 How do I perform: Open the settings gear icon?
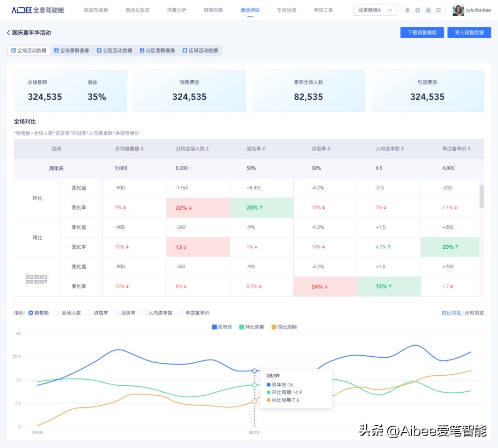pos(417,10)
